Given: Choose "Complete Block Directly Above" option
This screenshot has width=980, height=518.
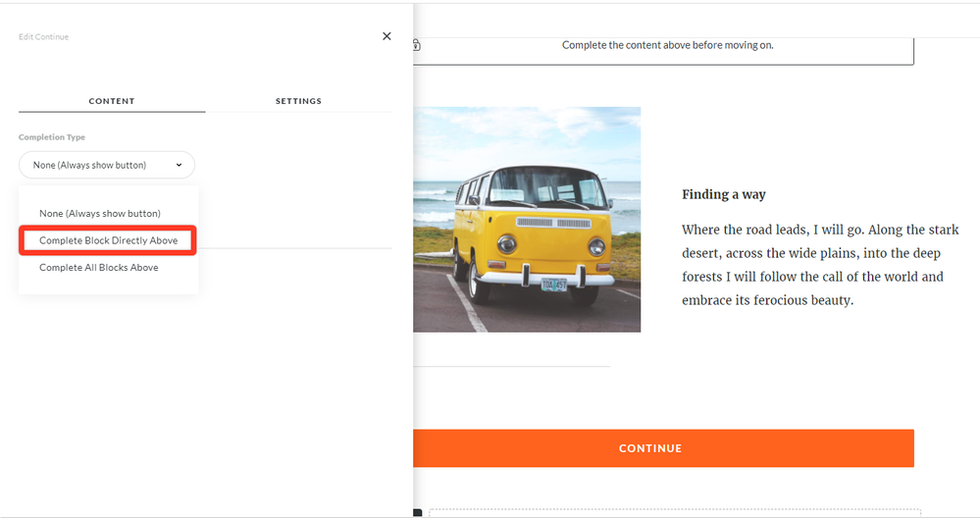Looking at the screenshot, I should tap(108, 240).
